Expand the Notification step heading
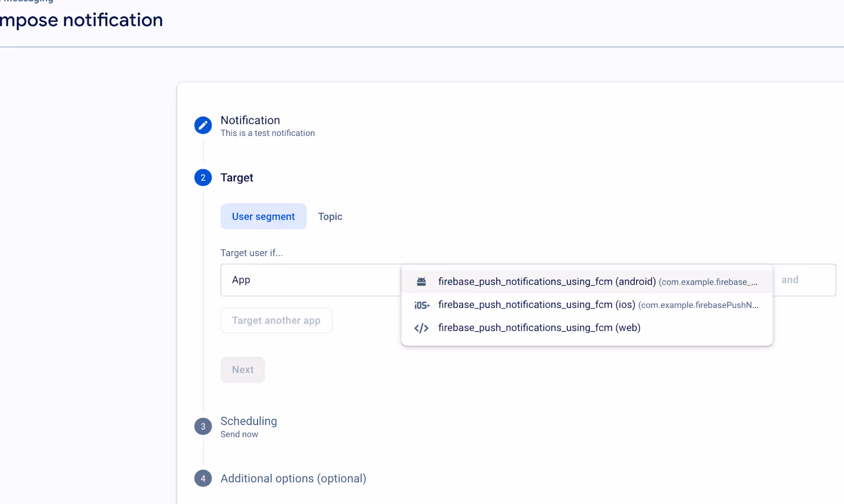 (x=250, y=120)
